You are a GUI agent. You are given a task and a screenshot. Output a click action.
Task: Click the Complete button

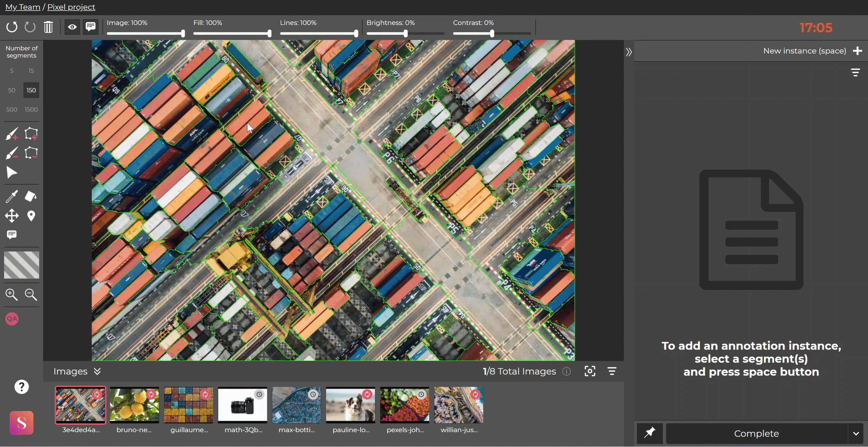click(756, 434)
